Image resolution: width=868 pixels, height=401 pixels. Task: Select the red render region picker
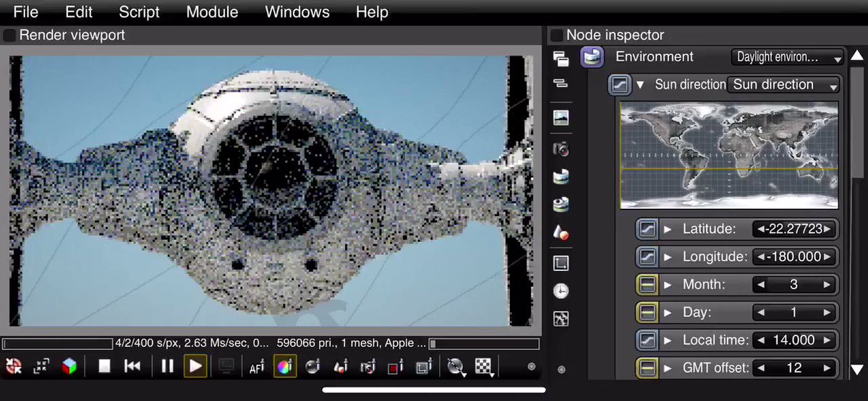click(x=396, y=366)
